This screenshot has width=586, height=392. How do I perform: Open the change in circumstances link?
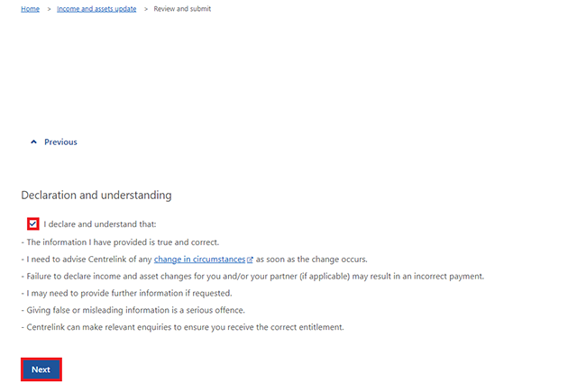click(x=199, y=260)
